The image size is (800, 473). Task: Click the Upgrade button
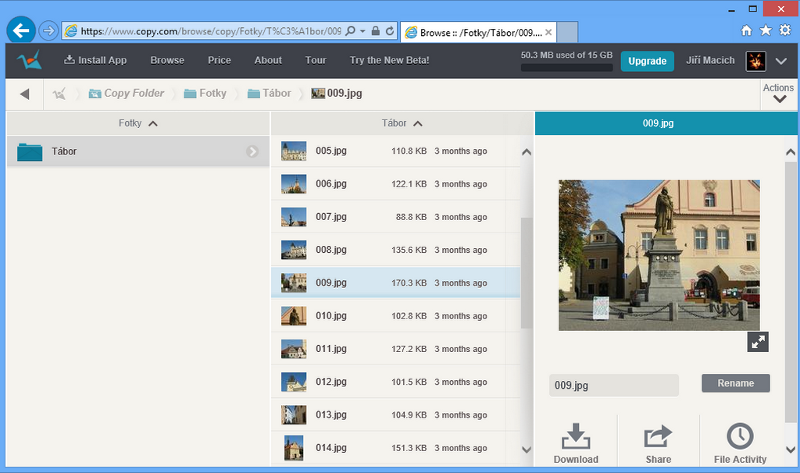[x=647, y=61]
